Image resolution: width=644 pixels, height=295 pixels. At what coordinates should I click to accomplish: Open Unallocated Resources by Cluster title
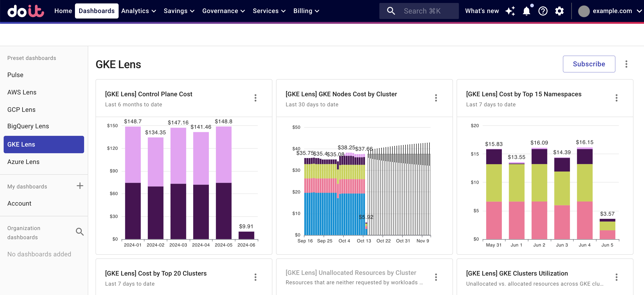pos(351,273)
